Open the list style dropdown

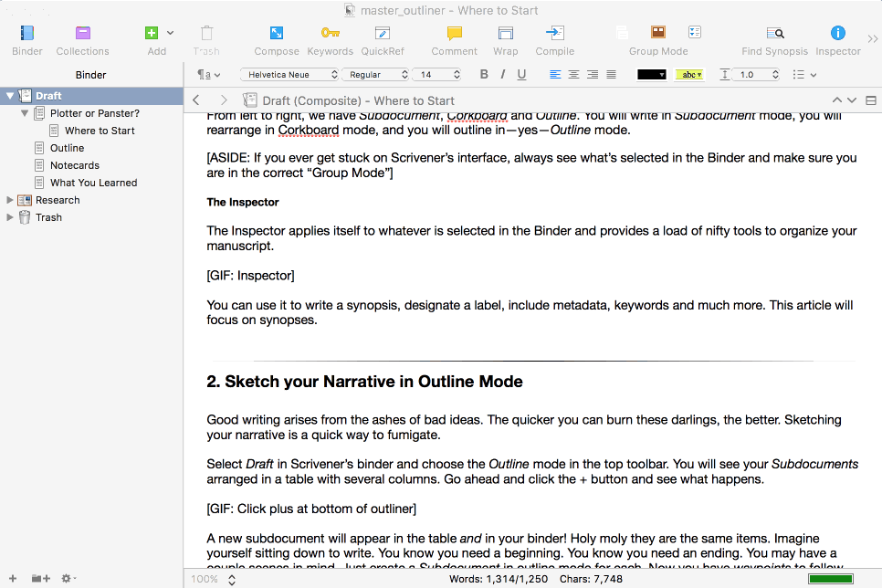(x=803, y=74)
